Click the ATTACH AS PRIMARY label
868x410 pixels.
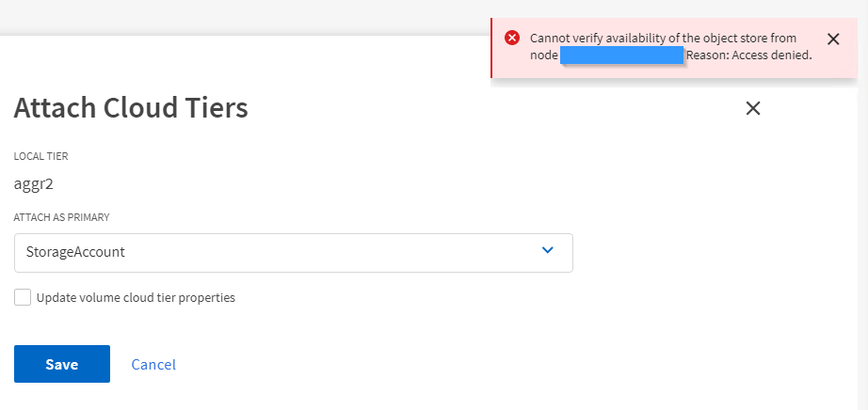(x=61, y=217)
